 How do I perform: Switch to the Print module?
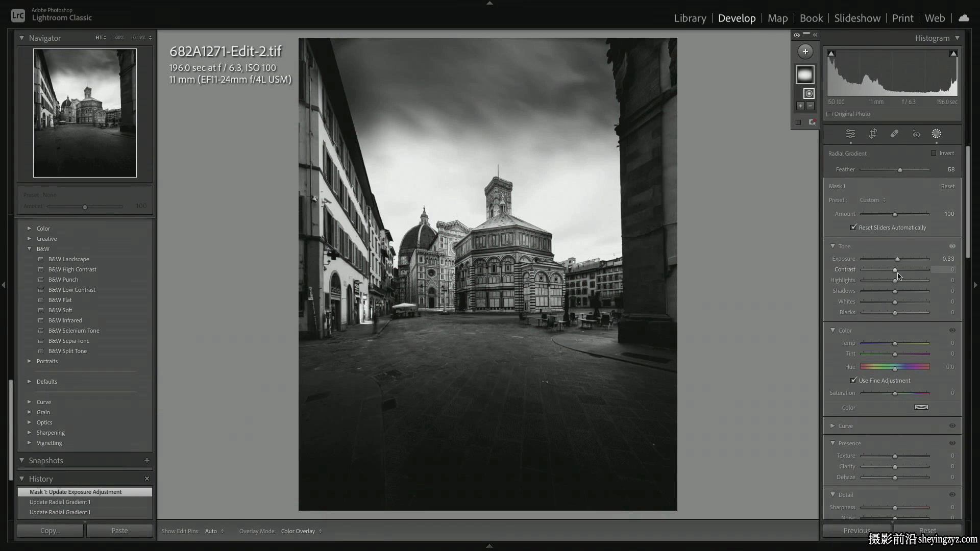902,18
